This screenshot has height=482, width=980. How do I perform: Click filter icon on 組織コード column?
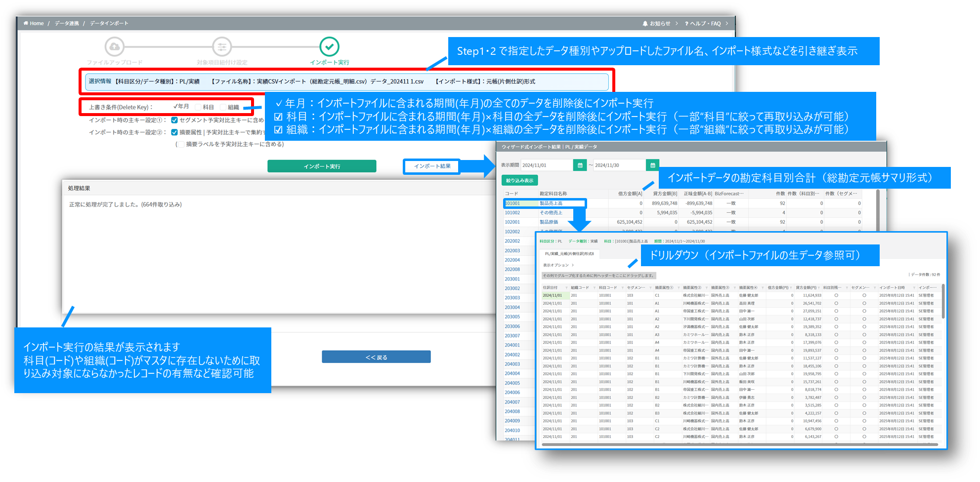(x=594, y=287)
